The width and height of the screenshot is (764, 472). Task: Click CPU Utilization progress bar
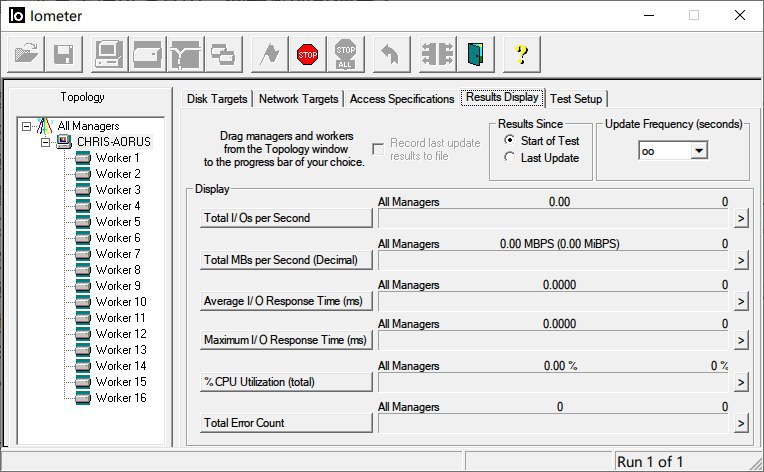(553, 382)
